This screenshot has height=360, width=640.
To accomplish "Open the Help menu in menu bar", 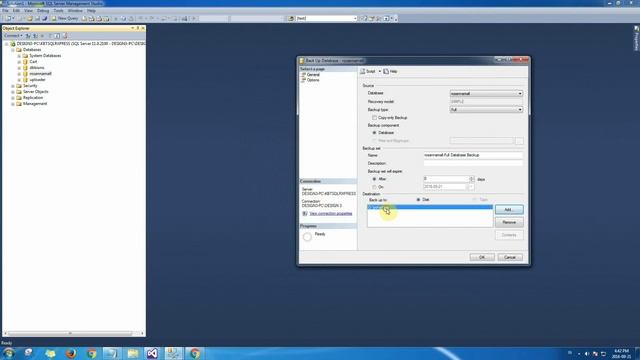I will [x=91, y=11].
